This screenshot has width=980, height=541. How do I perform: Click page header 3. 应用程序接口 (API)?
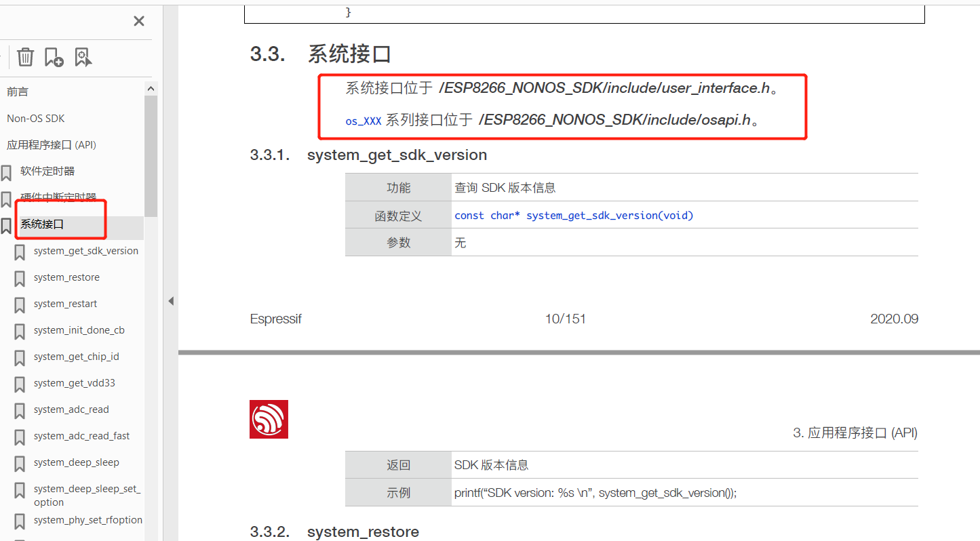pyautogui.click(x=855, y=433)
